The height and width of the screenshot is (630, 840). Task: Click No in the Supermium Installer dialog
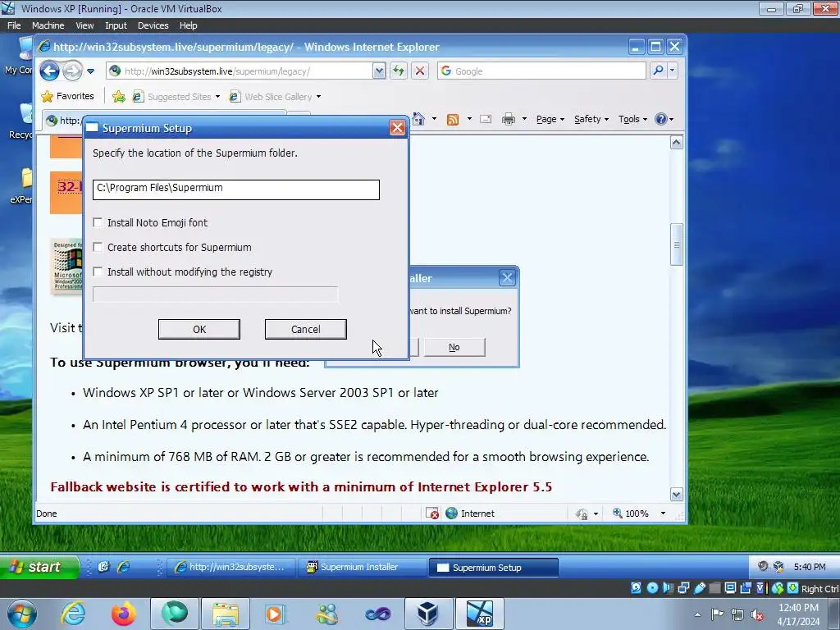454,347
